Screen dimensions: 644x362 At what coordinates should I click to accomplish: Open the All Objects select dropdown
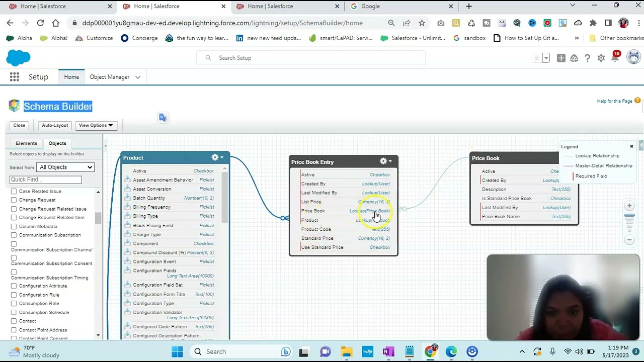[65, 167]
